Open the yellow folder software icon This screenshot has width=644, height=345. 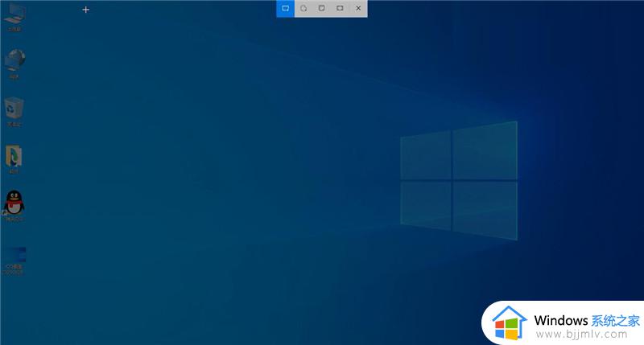click(x=14, y=159)
